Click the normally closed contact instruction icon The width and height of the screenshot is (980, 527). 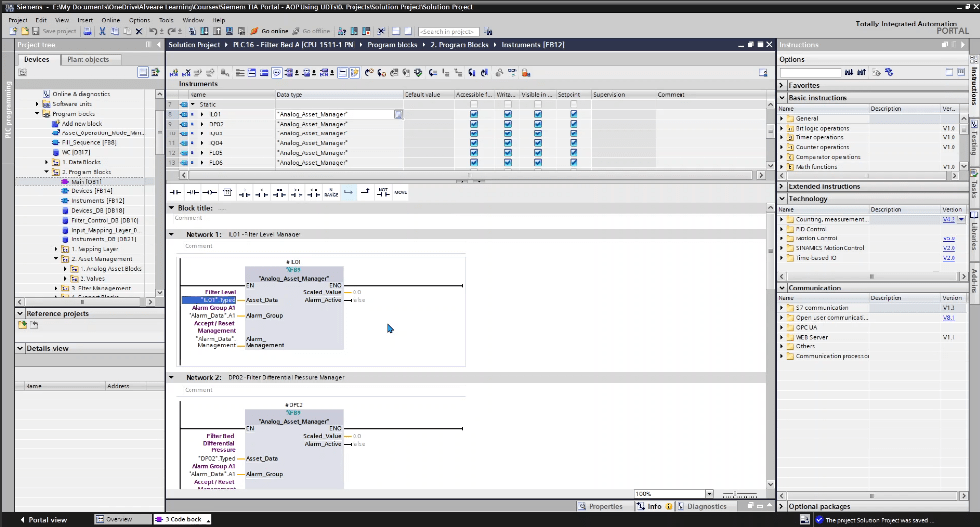tap(192, 193)
